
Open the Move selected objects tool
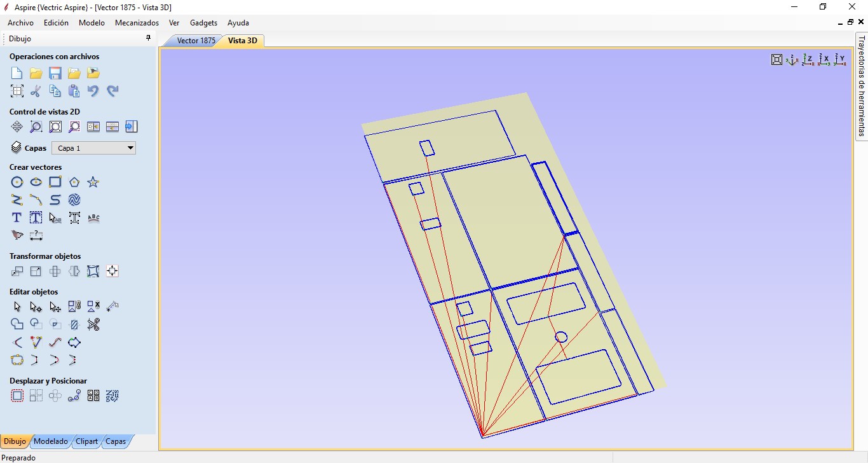pos(17,272)
